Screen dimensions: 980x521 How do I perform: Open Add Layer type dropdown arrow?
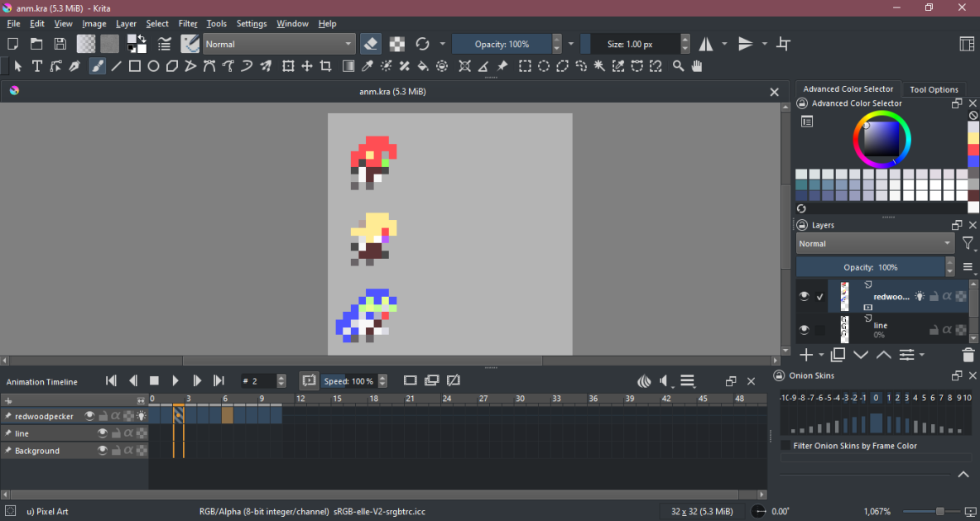(819, 356)
